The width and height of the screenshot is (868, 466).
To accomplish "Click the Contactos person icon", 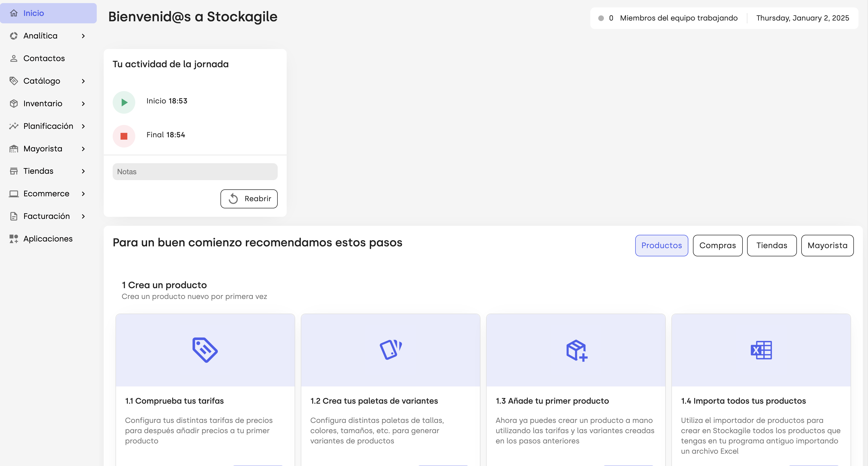I will pos(14,58).
